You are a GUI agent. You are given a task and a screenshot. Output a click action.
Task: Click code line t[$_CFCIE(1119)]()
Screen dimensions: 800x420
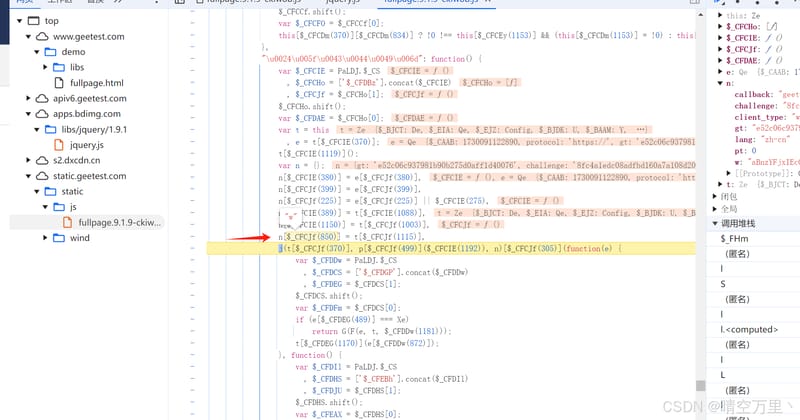[318, 154]
